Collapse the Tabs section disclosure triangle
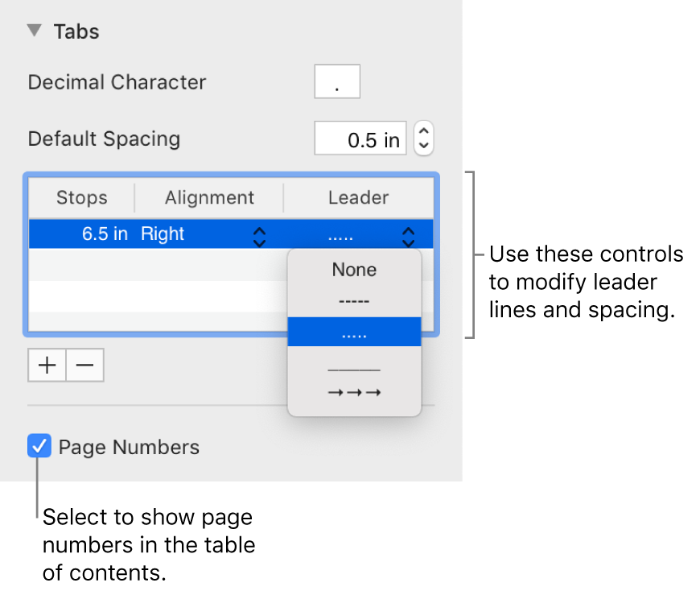700x591 pixels. click(x=34, y=31)
